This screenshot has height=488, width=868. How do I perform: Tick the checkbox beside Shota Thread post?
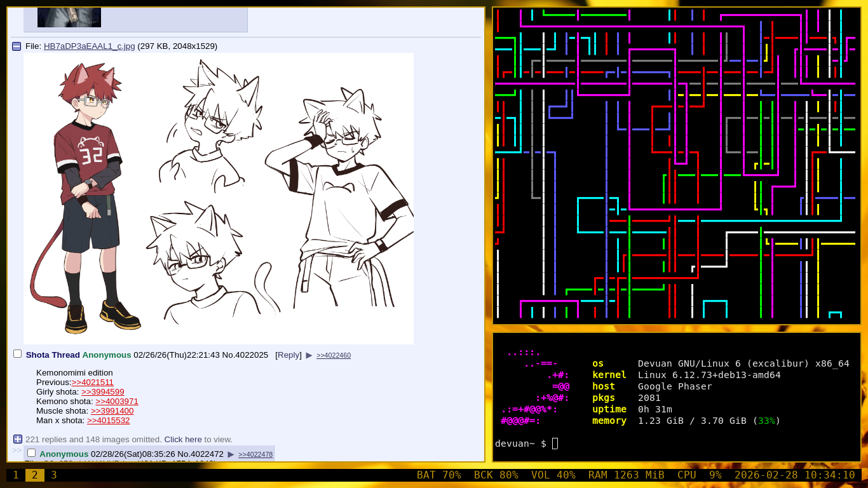tap(18, 354)
